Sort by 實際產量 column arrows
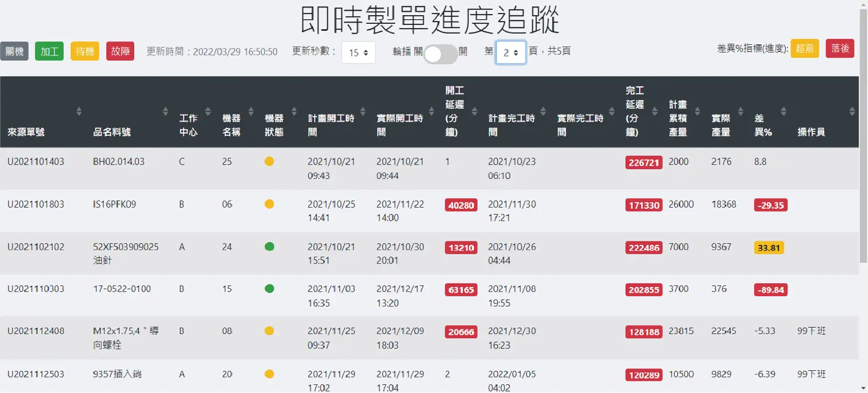Screen dimensions: 868x393 tap(740, 111)
